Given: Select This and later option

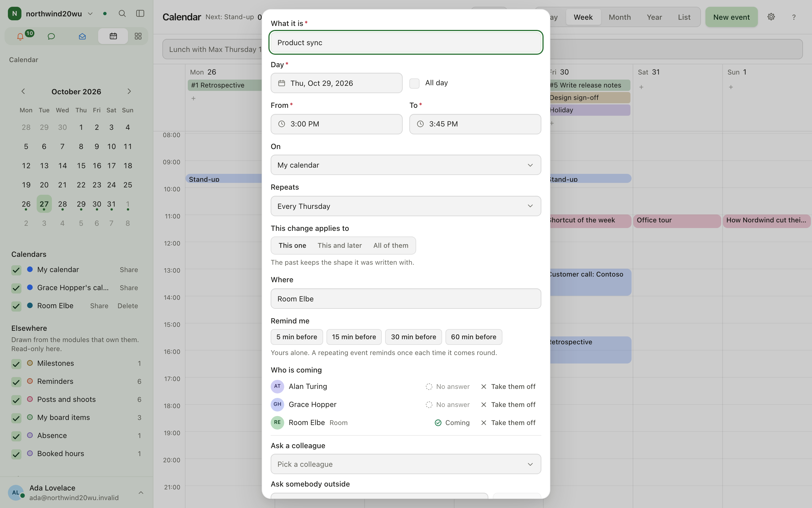Looking at the screenshot, I should click(339, 246).
